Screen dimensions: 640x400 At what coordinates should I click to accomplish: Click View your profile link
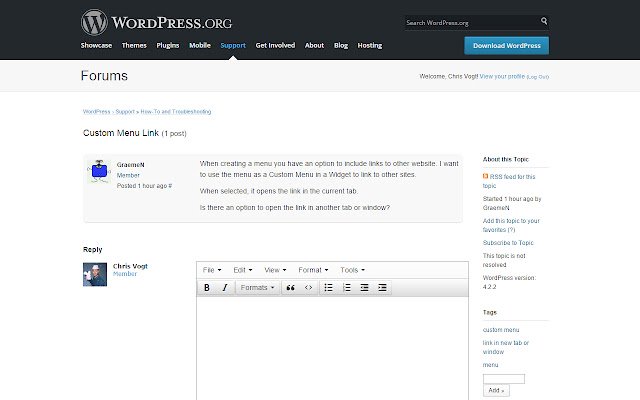(502, 76)
